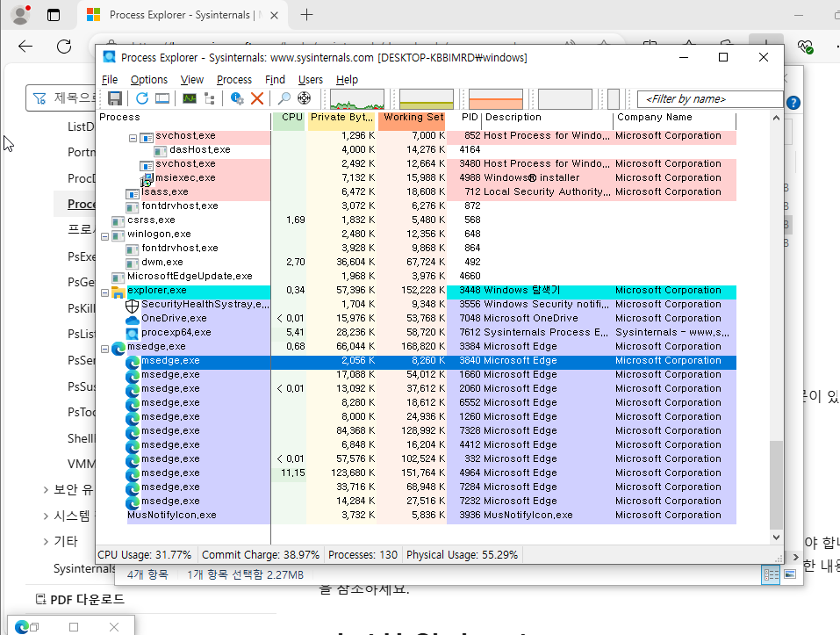Image resolution: width=840 pixels, height=635 pixels.
Task: Click the CPU usage history mini graph
Action: point(356,99)
